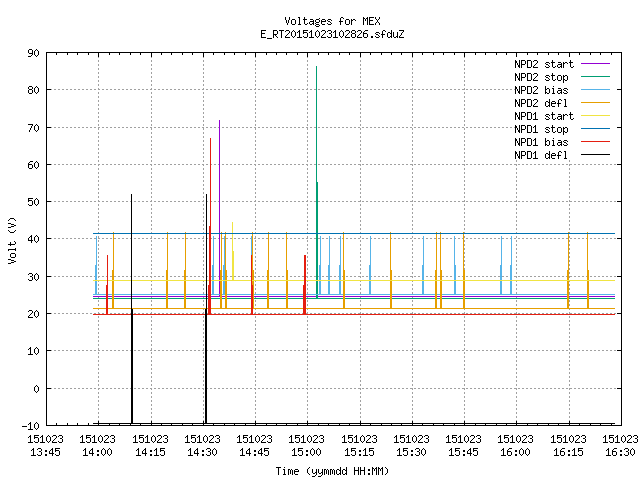Click the x-axis label 151023 15:30
The image size is (640, 480).
pyautogui.click(x=411, y=445)
